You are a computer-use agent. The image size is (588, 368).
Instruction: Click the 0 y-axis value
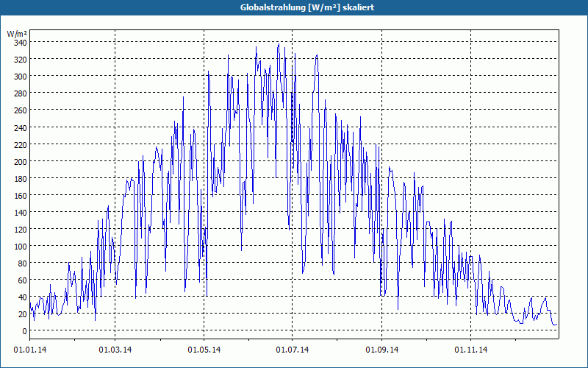click(x=25, y=332)
